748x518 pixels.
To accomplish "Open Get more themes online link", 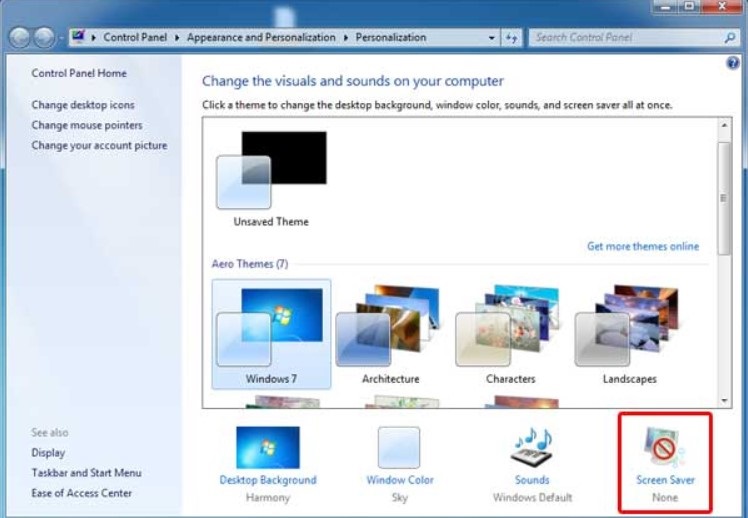I will 643,246.
